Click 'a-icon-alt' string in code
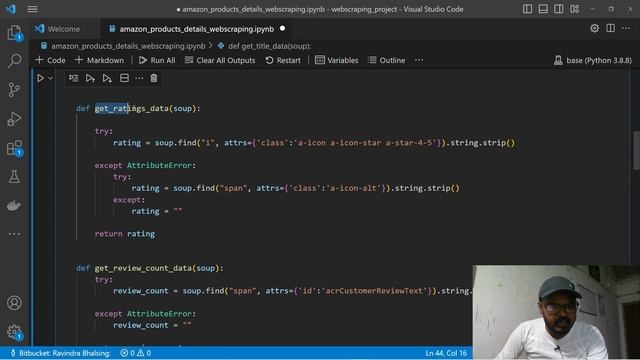Screen dimensions: 640x360 click(354, 188)
